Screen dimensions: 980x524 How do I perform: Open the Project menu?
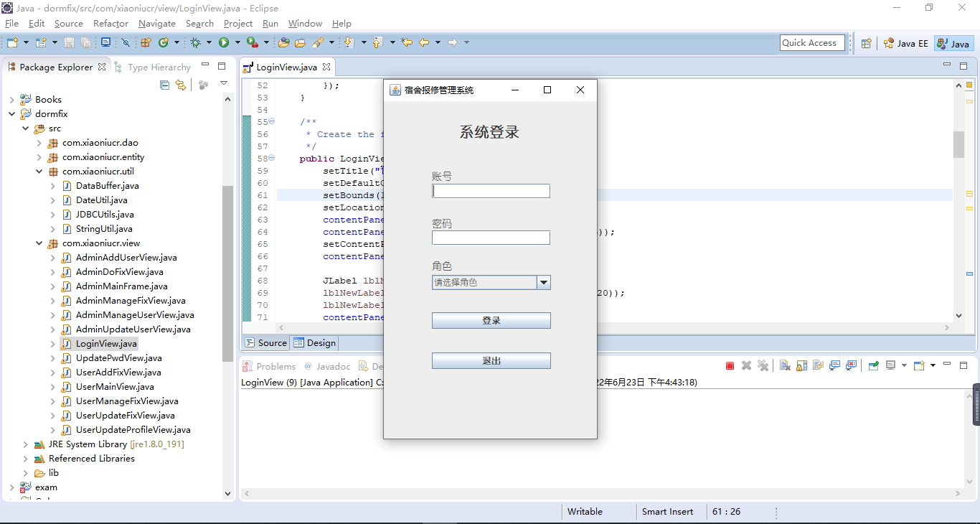tap(238, 24)
